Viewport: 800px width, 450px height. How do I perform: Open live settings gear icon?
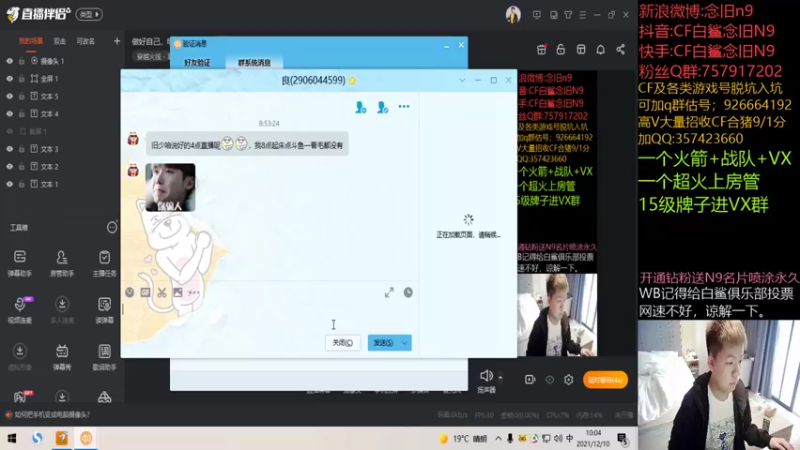tap(568, 380)
